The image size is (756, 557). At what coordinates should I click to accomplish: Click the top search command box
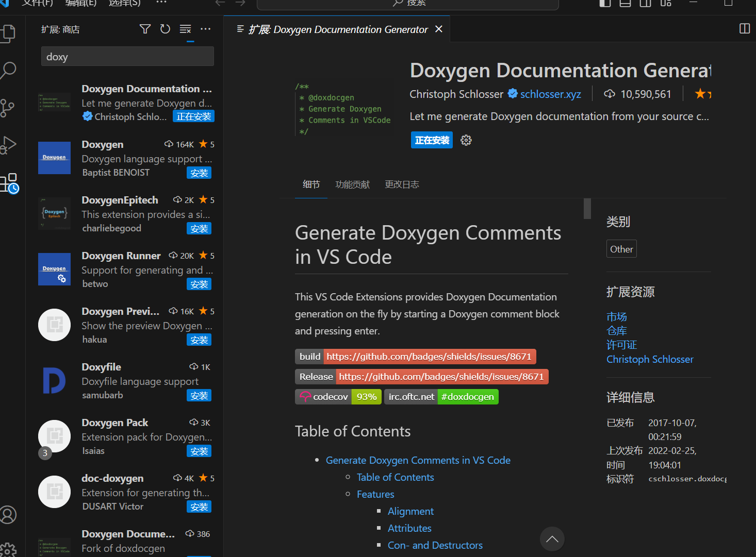point(408,4)
